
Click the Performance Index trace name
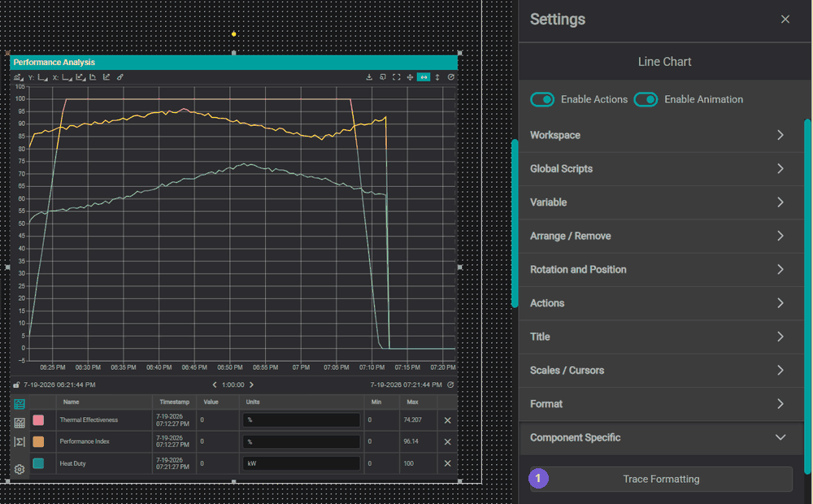85,441
